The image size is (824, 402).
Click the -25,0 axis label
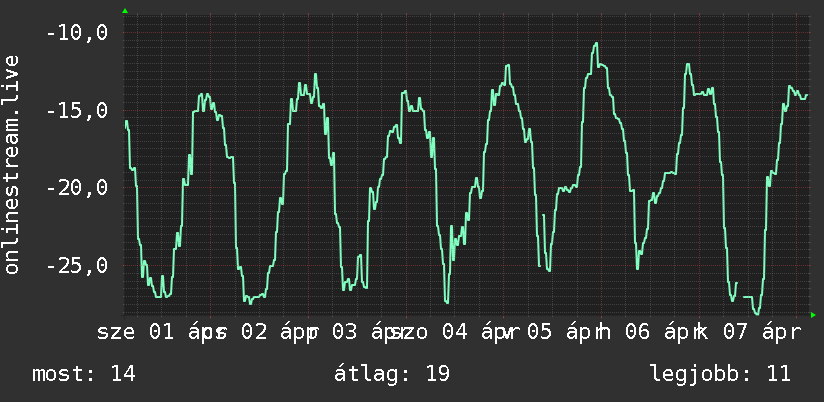tap(77, 265)
